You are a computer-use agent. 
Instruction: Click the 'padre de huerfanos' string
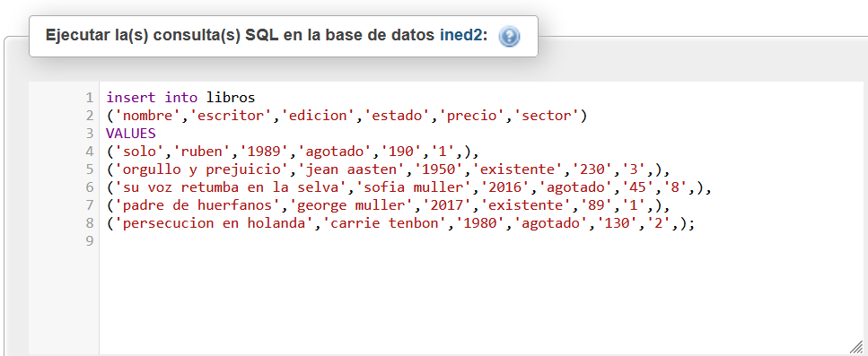tap(197, 205)
